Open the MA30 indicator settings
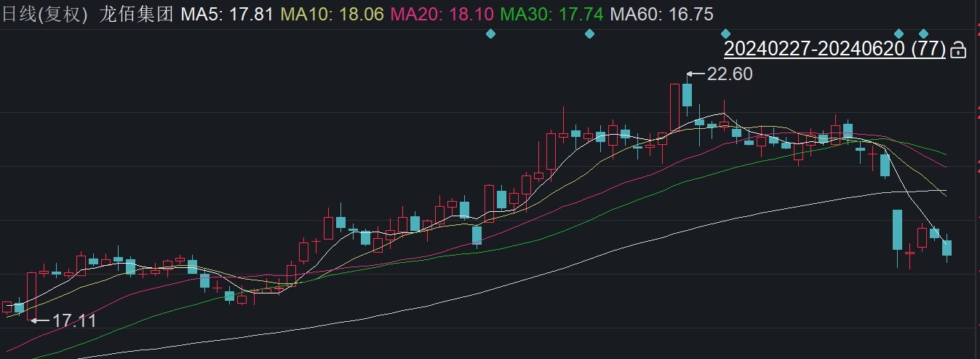The image size is (980, 359). point(553,14)
